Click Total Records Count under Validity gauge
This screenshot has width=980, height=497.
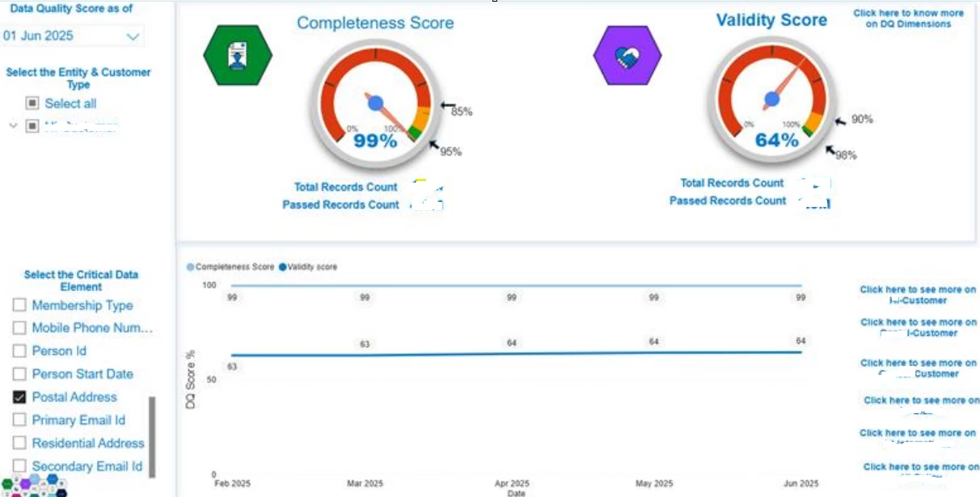[x=732, y=183]
